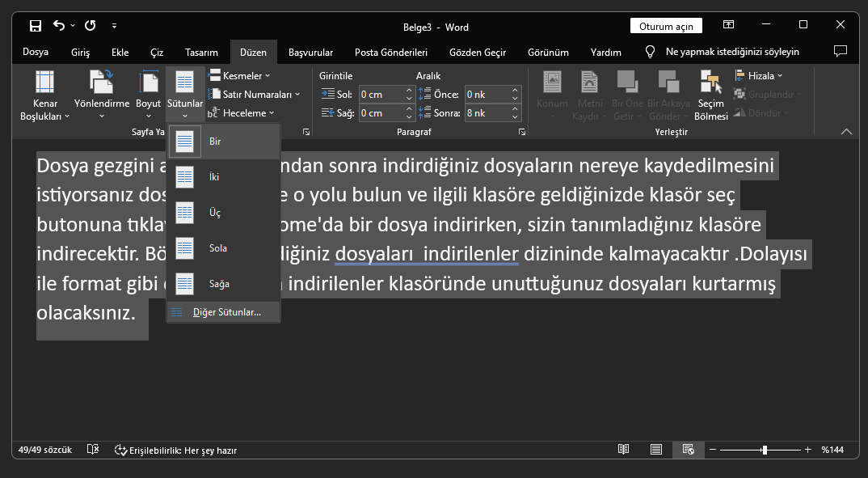Switch to Web Layout view icon

click(688, 449)
